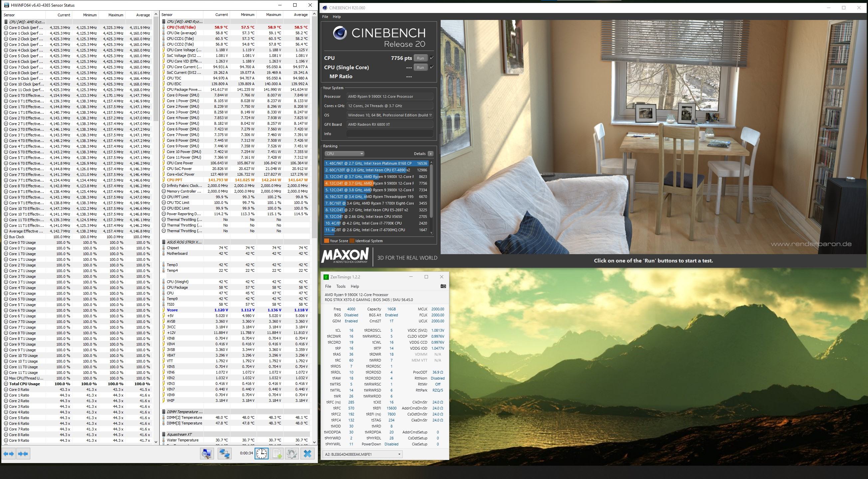Expand ranking Details arrow button
Screen dimensions: 868x479
431,154
